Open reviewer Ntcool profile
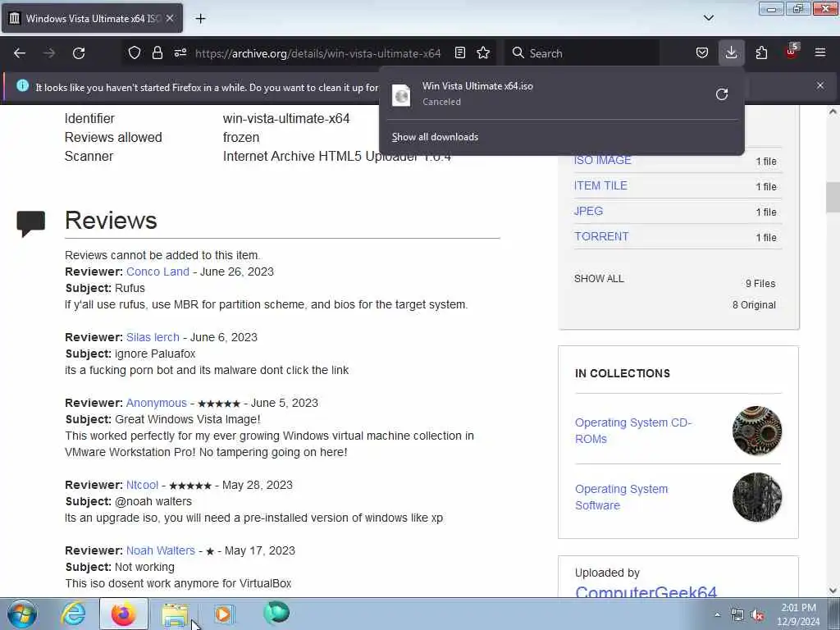Screen dimensions: 840x630 [142, 485]
